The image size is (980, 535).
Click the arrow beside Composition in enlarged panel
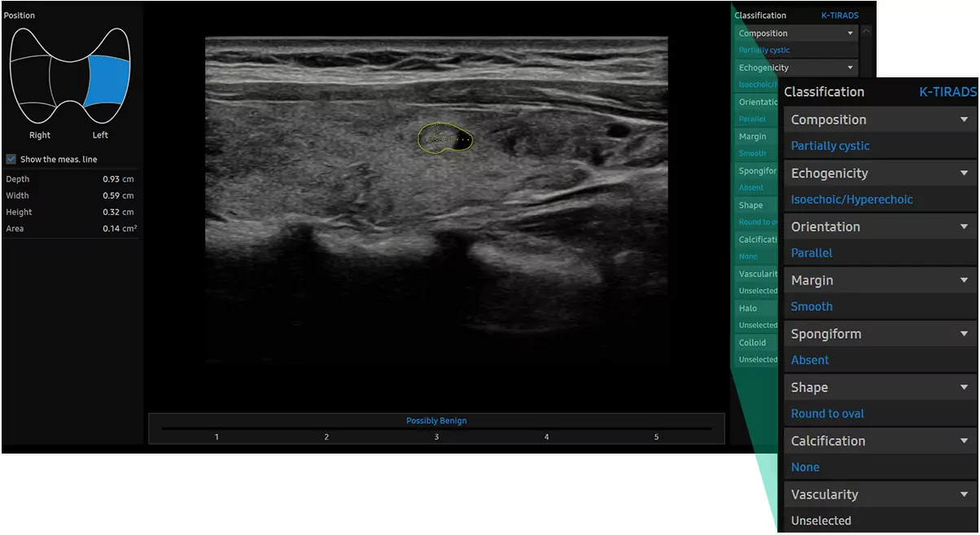[x=964, y=120]
